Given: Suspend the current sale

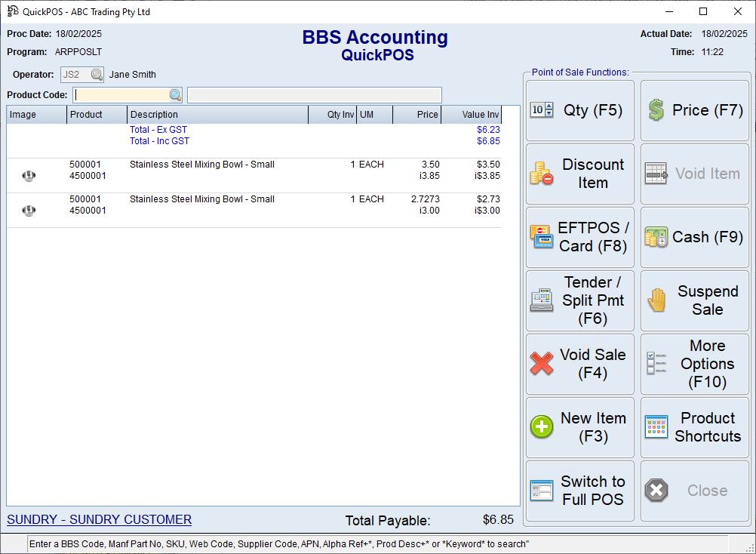Looking at the screenshot, I should 694,300.
